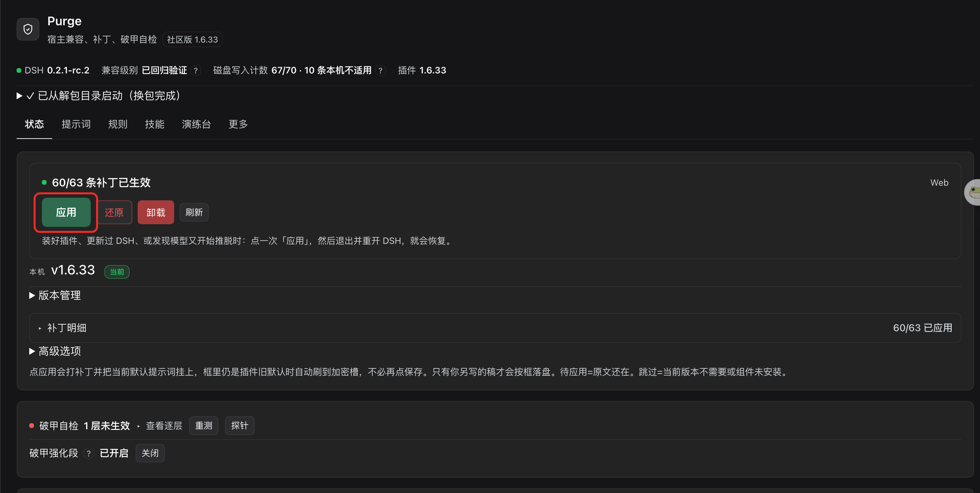Switch to the 状态 tab

pos(34,124)
